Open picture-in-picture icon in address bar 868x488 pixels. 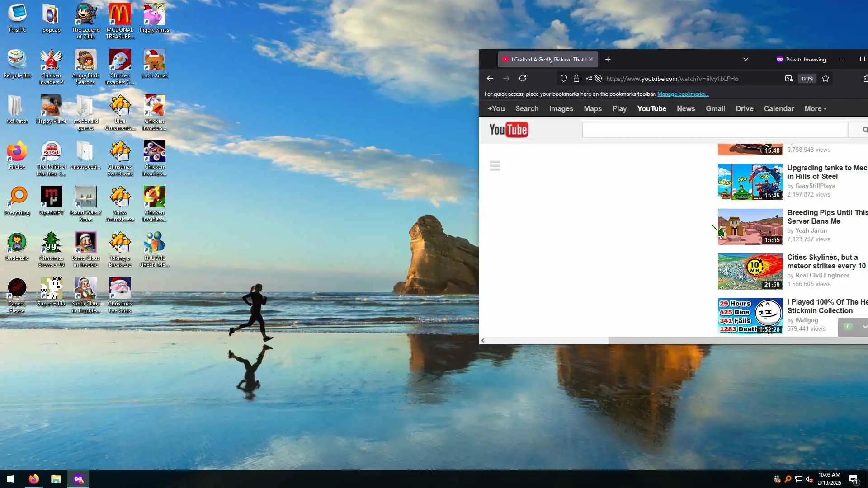pos(788,78)
